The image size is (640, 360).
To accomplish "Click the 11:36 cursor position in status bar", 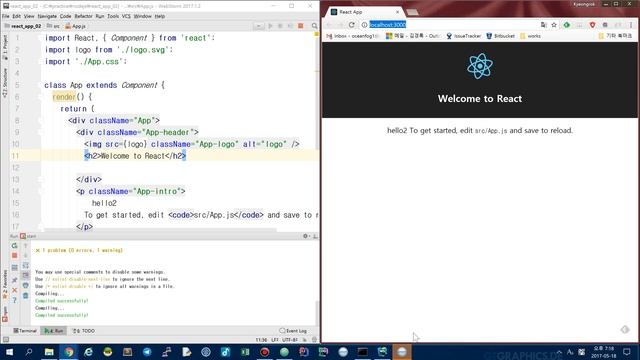I will click(261, 340).
